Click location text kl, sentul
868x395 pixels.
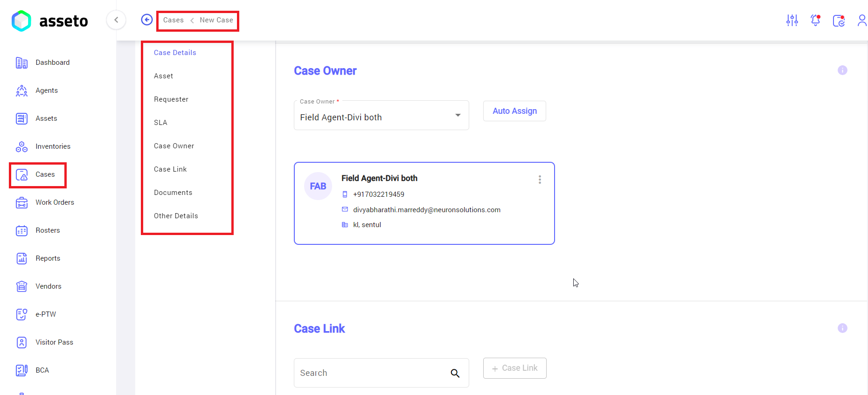click(367, 225)
